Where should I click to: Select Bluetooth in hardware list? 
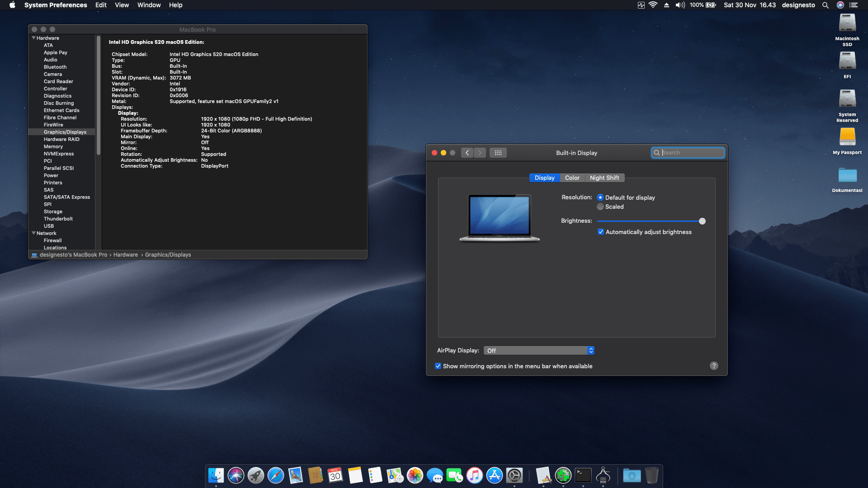[55, 67]
